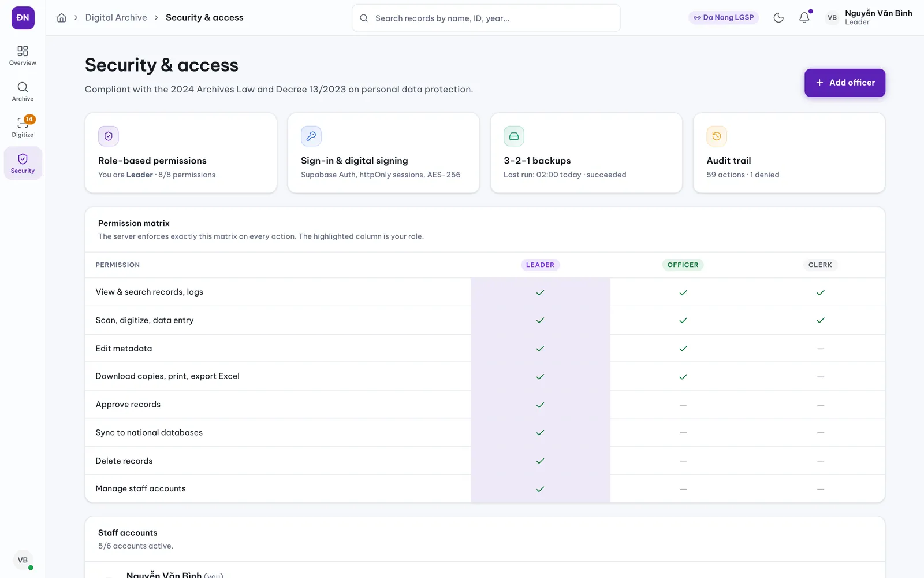The width and height of the screenshot is (924, 578).
Task: Select the Security sidebar item
Action: click(23, 164)
